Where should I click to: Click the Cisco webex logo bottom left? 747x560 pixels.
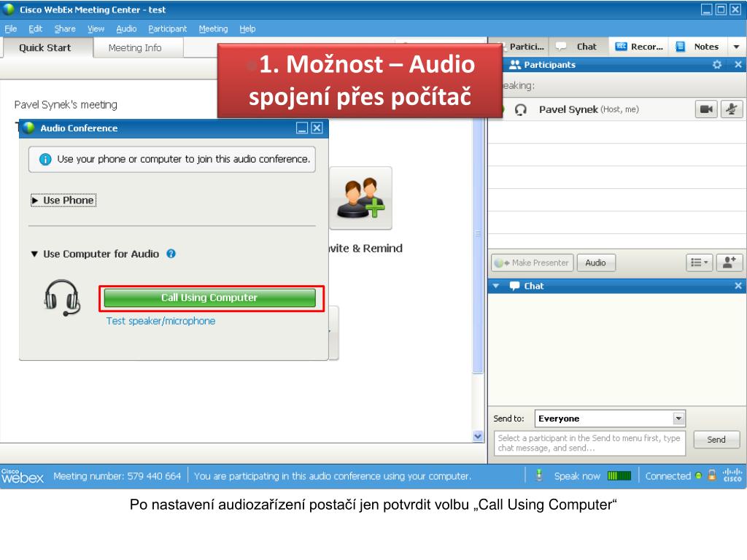[x=22, y=475]
